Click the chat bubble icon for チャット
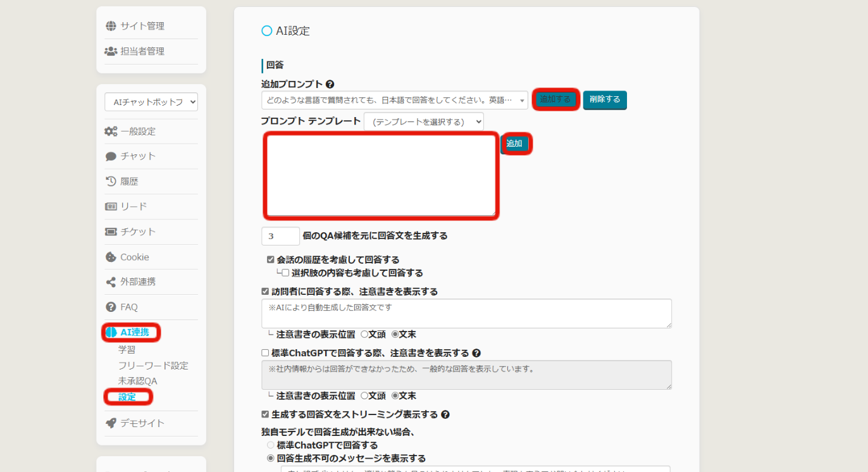 (x=111, y=156)
